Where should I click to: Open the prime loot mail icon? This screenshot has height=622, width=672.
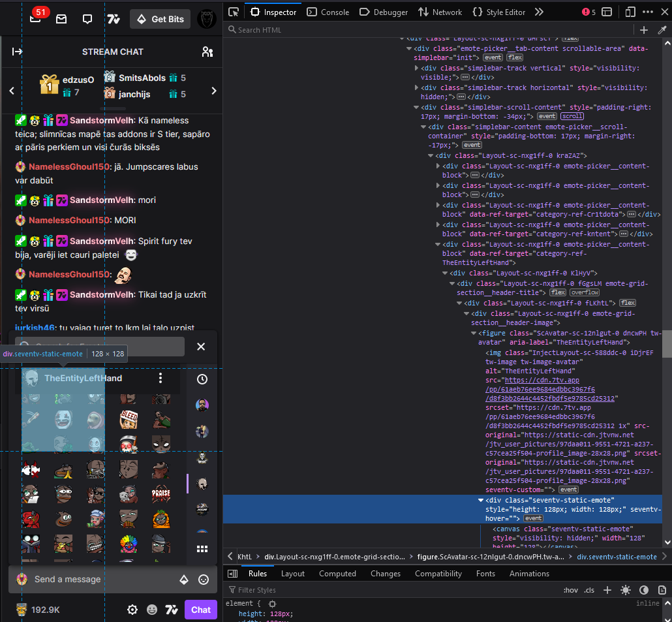click(x=61, y=19)
